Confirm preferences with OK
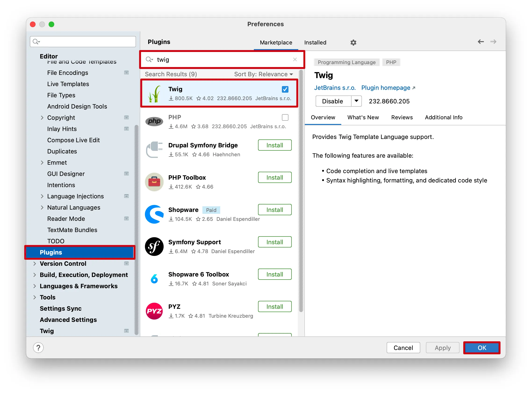This screenshot has height=393, width=532. click(x=482, y=348)
